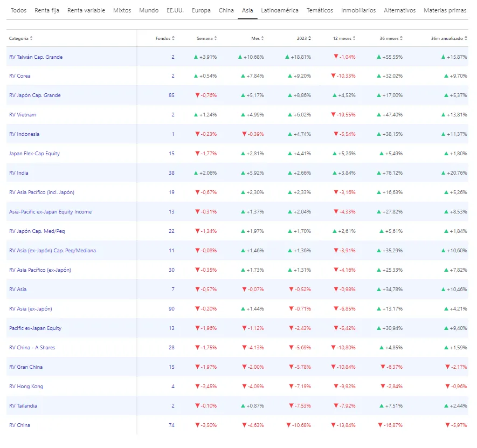Open the Materias primas tab
The height and width of the screenshot is (448, 477).
[x=445, y=10]
